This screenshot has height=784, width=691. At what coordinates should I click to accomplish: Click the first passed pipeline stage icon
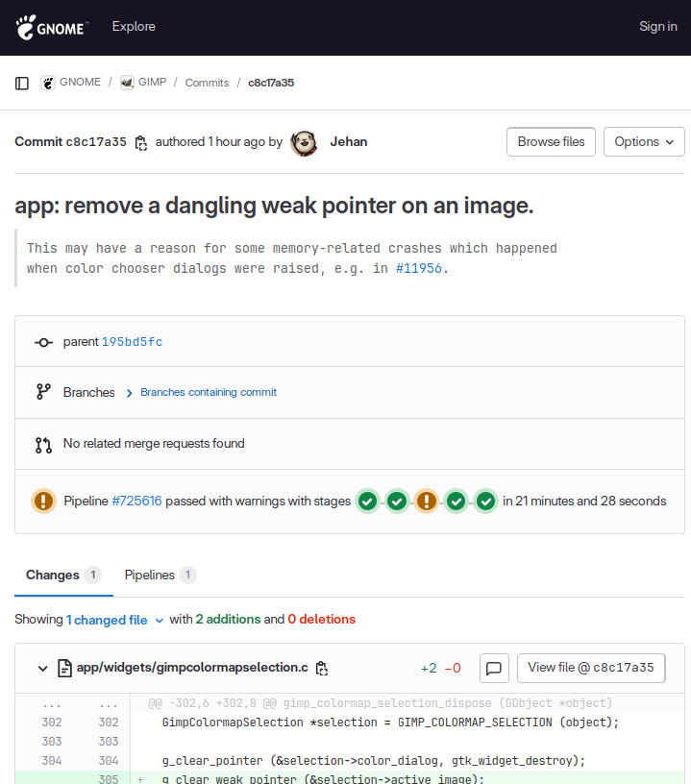tap(367, 501)
